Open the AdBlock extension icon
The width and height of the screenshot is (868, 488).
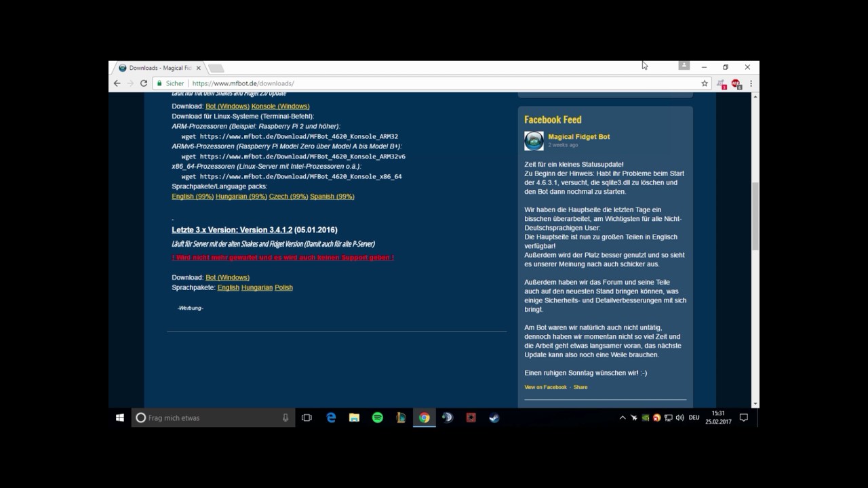coord(736,84)
